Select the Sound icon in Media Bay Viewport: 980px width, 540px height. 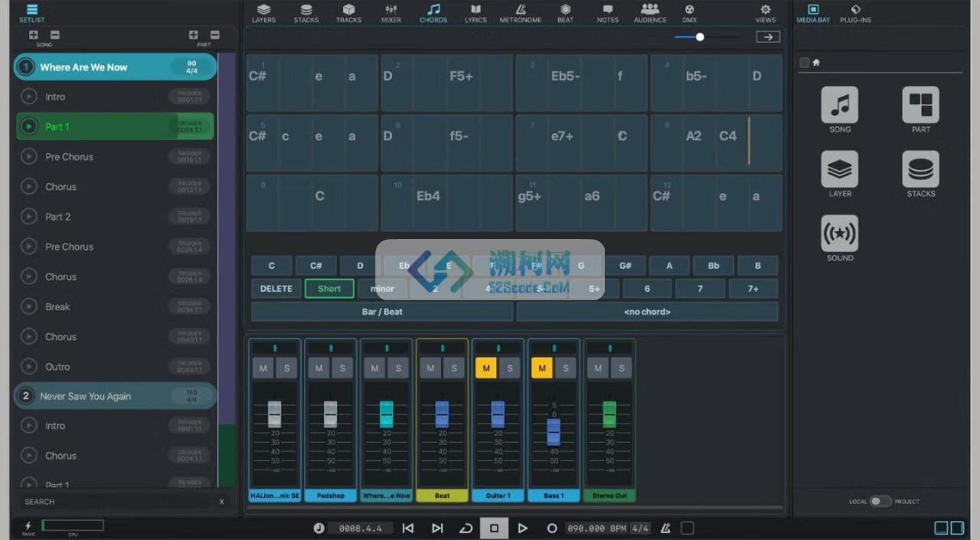coord(840,234)
